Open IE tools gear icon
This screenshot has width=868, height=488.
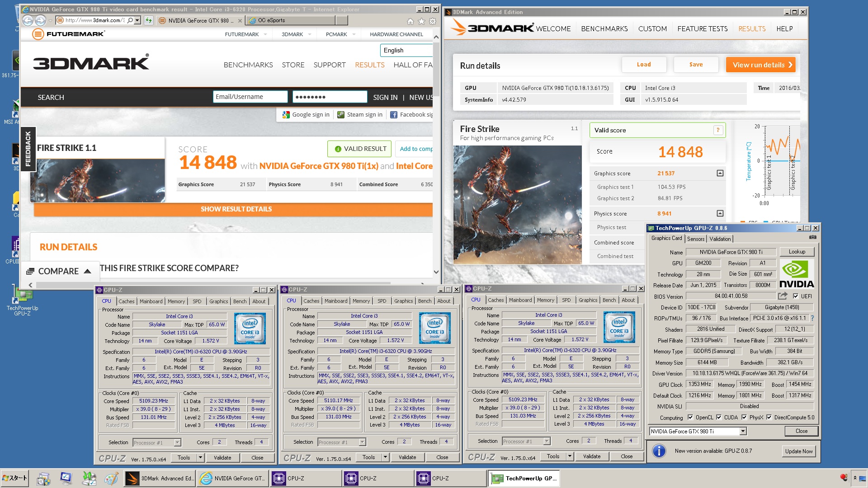[433, 21]
